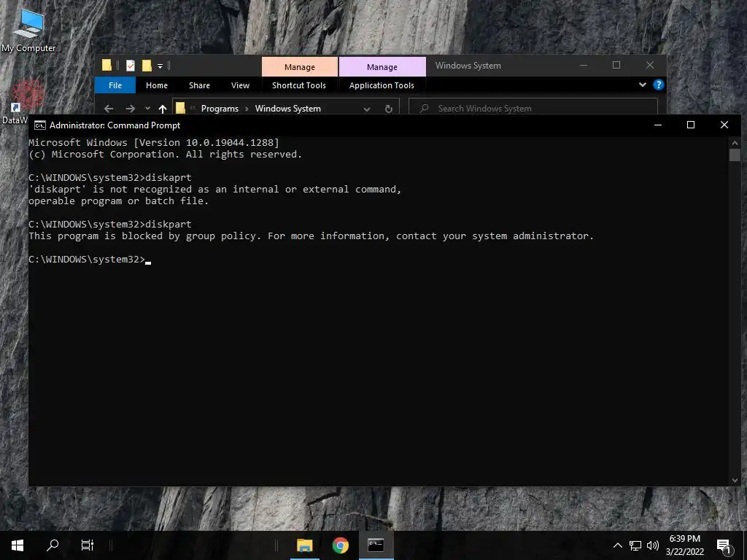This screenshot has width=747, height=560.
Task: Open the My Computer desktop icon
Action: pyautogui.click(x=28, y=30)
